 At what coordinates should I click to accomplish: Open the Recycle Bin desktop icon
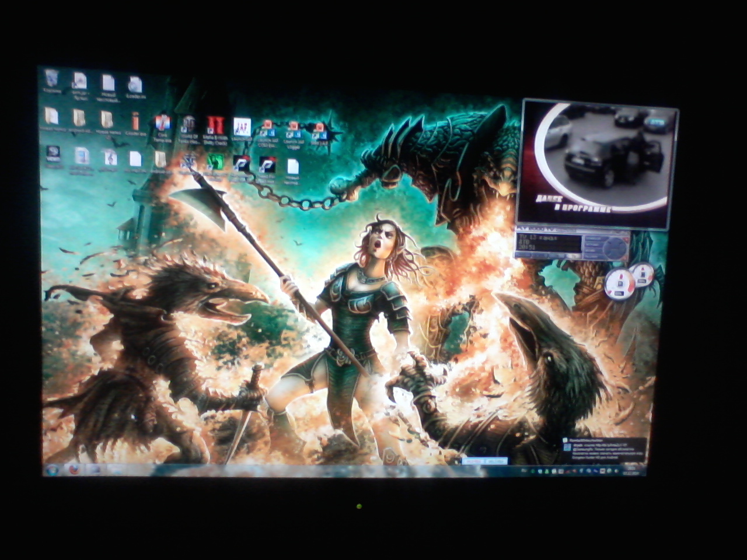tap(52, 80)
